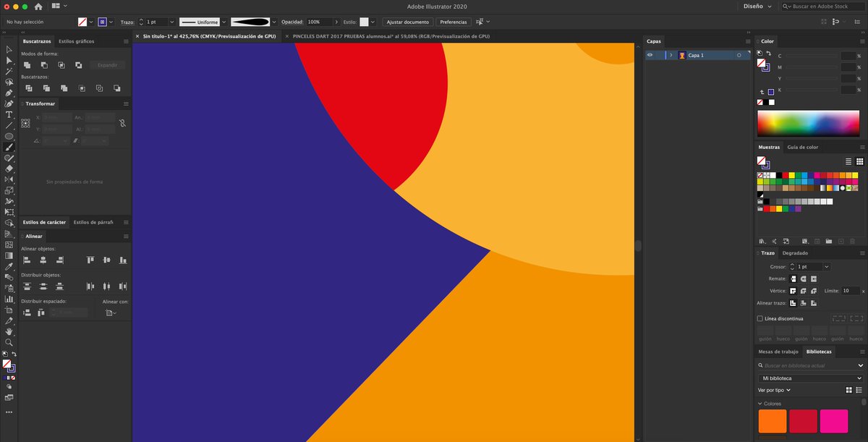Click the Buscar en Adobe Stock field
Image resolution: width=868 pixels, height=442 pixels.
pyautogui.click(x=823, y=6)
